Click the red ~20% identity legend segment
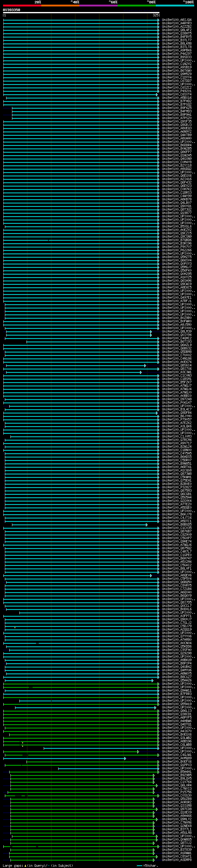This screenshot has width=197, height=868. (22, 6)
